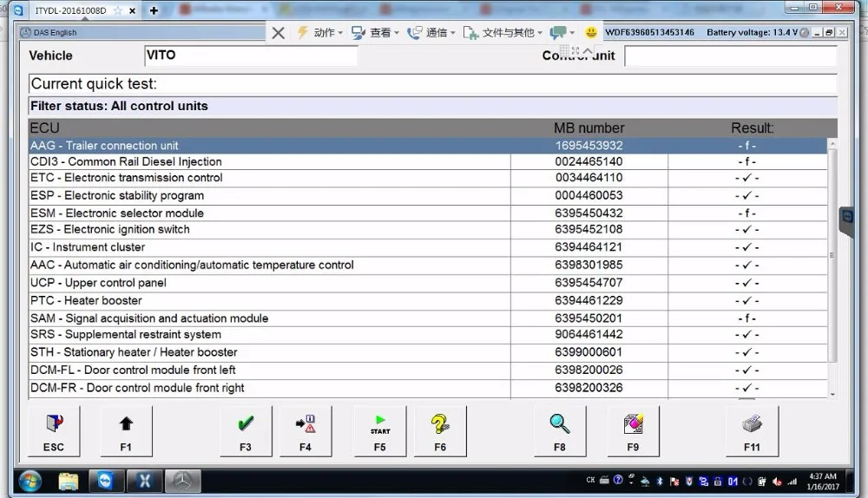Select AAC Automatic air conditioning row

[x=428, y=265]
